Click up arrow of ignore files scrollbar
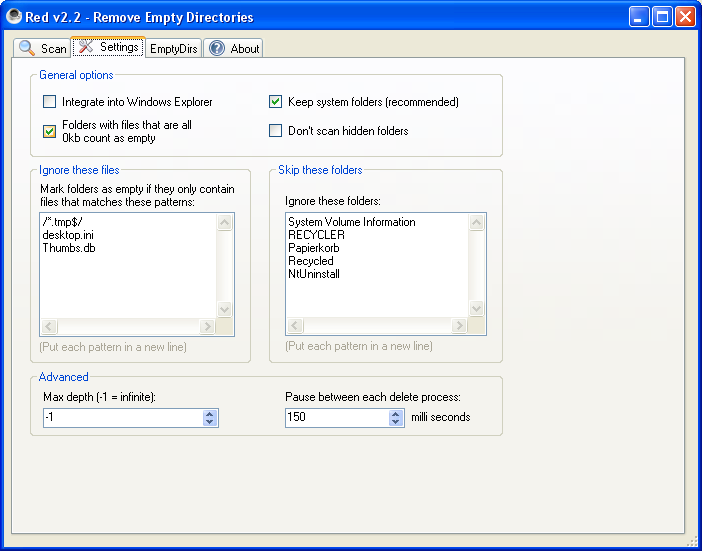The width and height of the screenshot is (702, 551). pos(224,222)
